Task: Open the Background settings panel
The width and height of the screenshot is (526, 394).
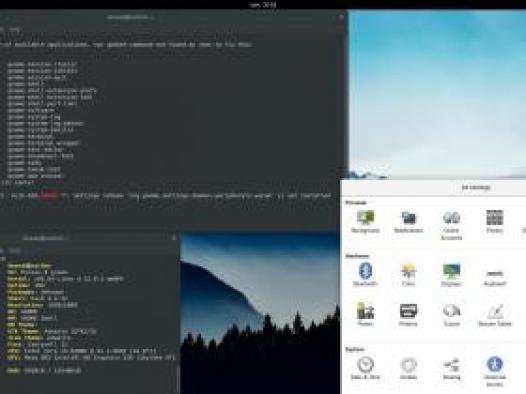Action: (365, 222)
